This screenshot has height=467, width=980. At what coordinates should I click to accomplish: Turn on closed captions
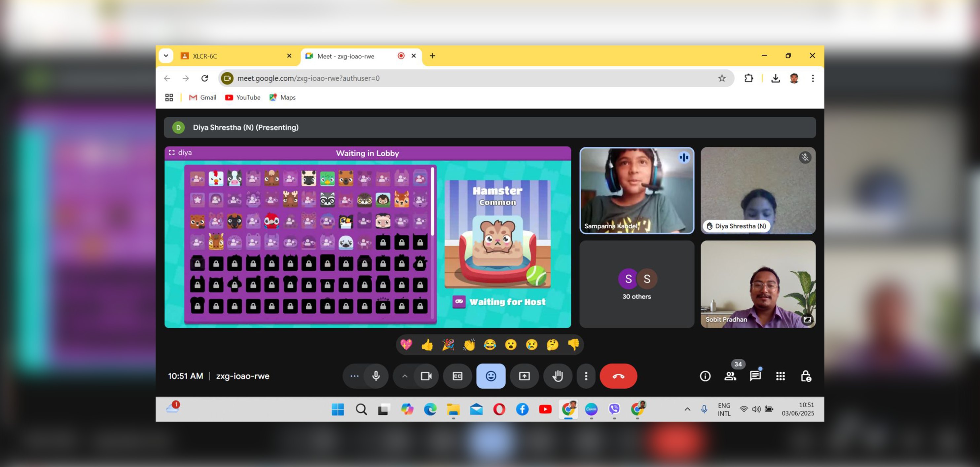pyautogui.click(x=457, y=376)
